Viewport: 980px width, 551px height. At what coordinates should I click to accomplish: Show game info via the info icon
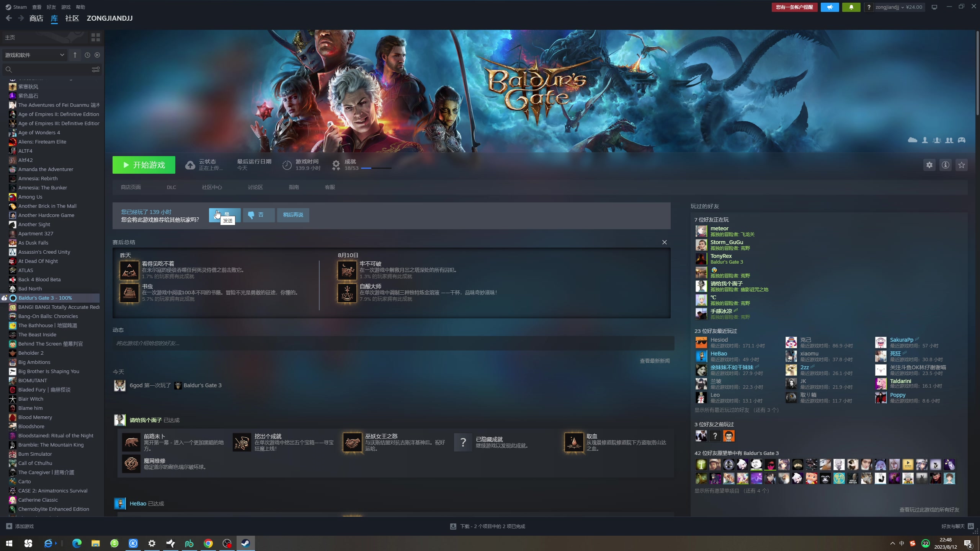tap(946, 165)
